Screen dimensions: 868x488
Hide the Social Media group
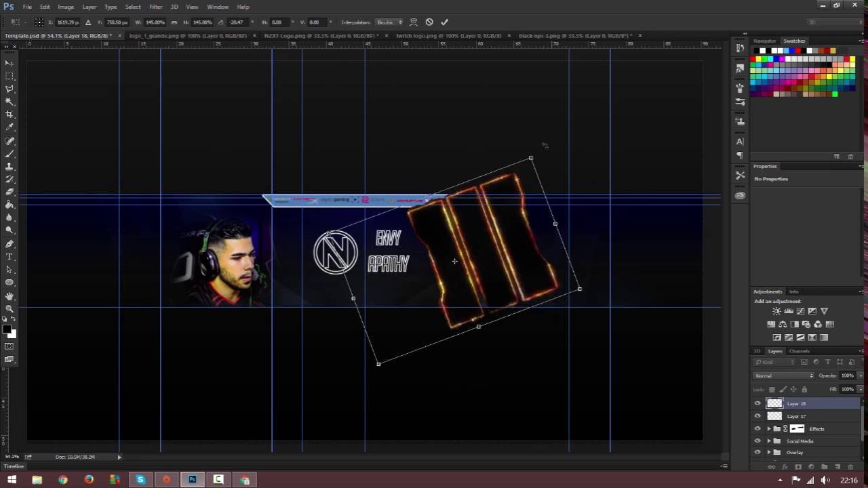[x=757, y=441]
